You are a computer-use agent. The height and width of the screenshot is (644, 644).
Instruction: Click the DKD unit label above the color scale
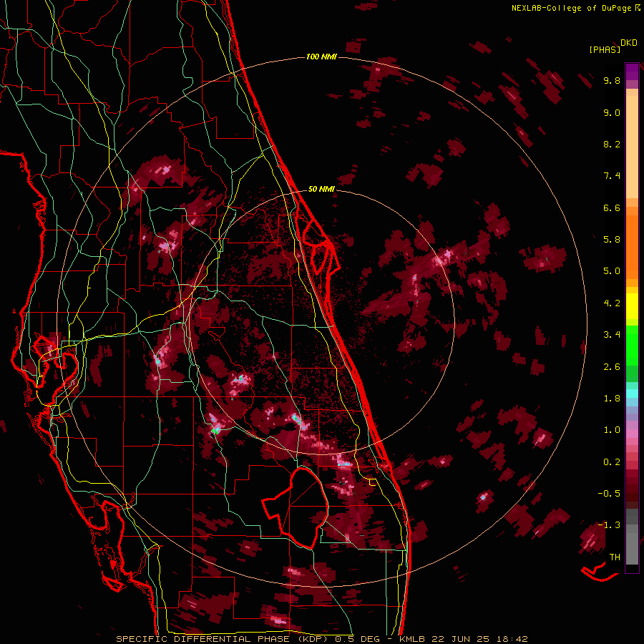coord(629,43)
